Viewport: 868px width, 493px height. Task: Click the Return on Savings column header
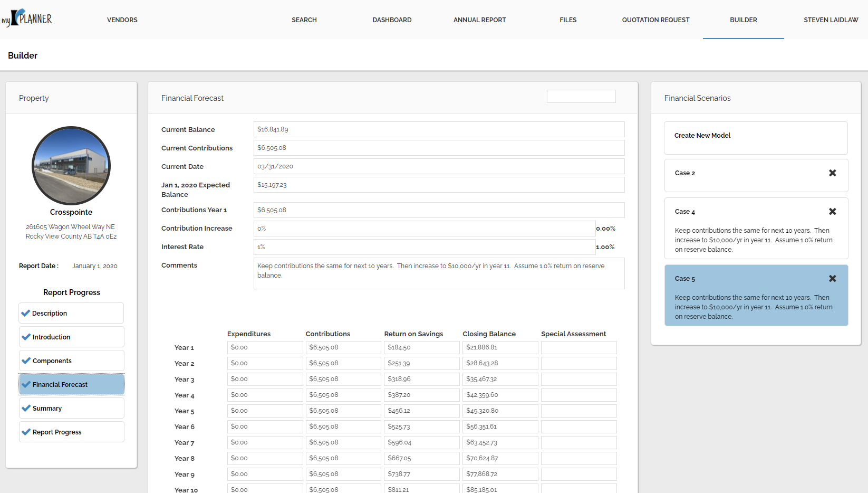413,334
